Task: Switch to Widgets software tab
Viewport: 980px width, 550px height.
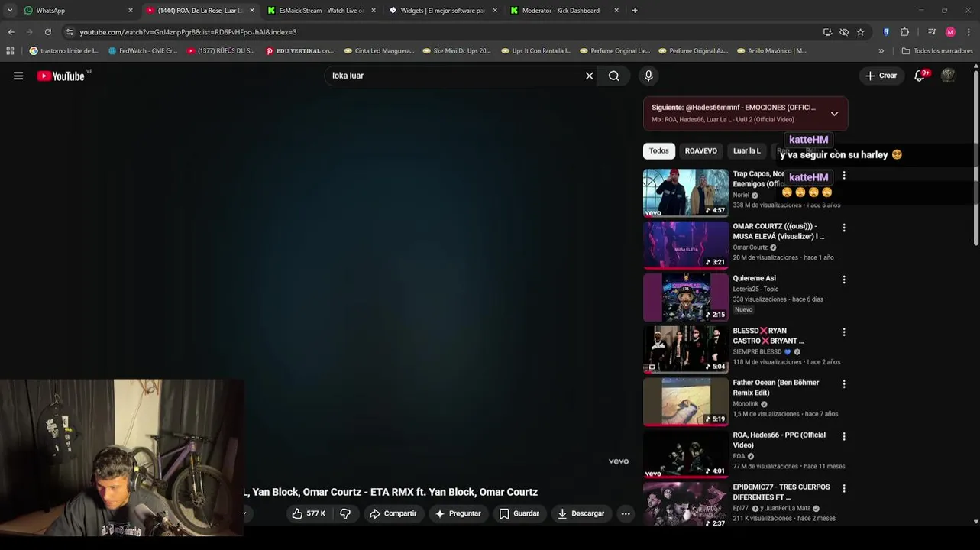Action: 443,11
